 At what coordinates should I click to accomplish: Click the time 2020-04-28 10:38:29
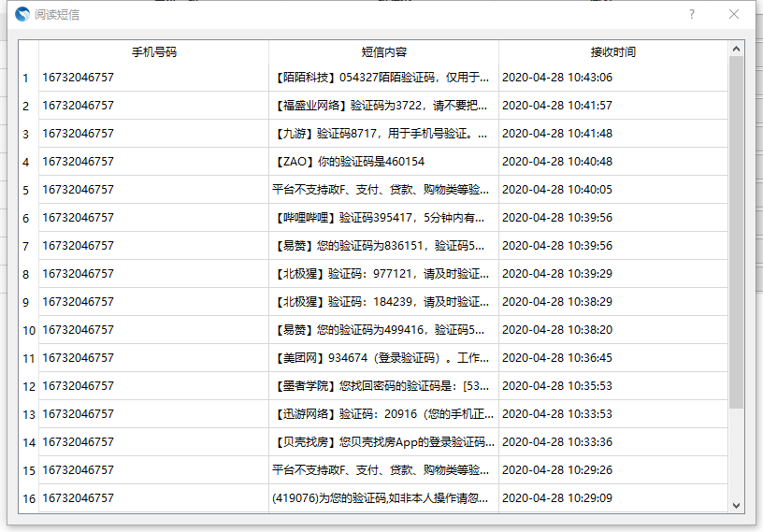(x=557, y=302)
